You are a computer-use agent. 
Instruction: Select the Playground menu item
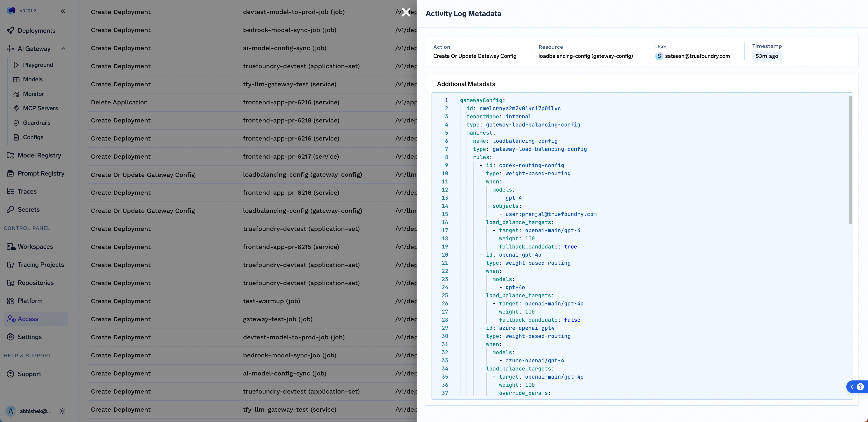38,65
